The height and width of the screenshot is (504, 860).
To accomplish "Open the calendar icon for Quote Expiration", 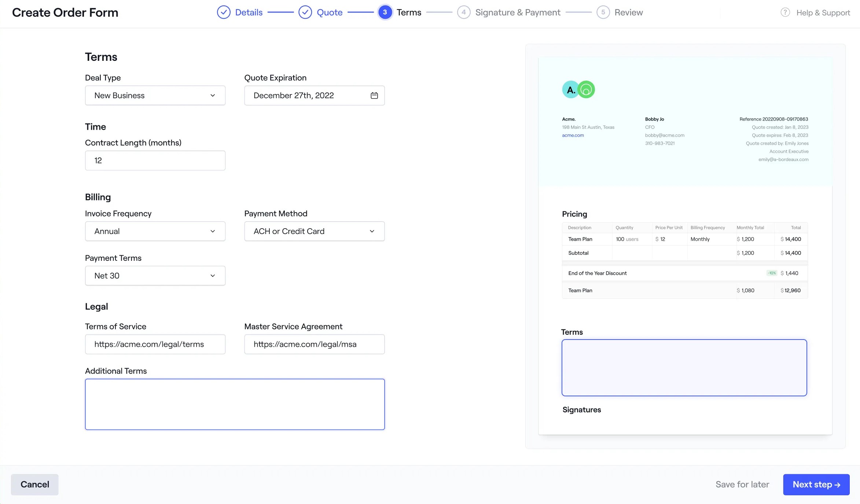I will click(x=374, y=95).
